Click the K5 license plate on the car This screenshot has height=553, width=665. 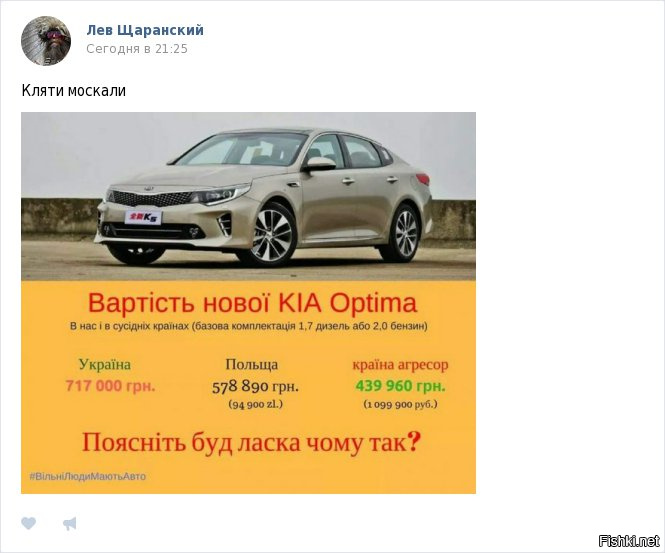tap(143, 218)
